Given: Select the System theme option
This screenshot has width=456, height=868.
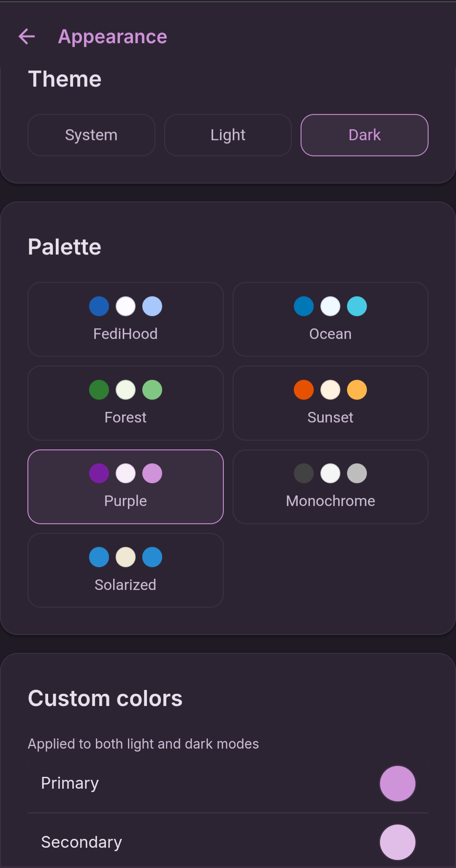Looking at the screenshot, I should click(x=91, y=135).
